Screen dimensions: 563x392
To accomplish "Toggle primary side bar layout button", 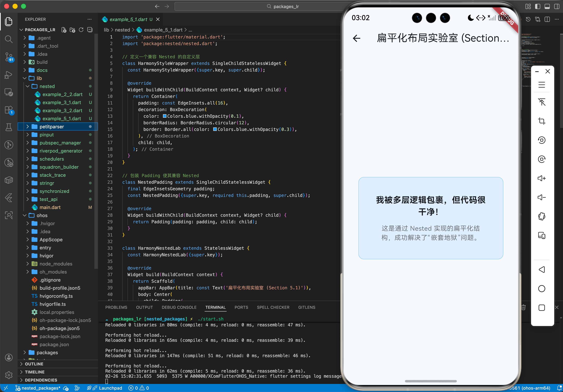I will pyautogui.click(x=537, y=6).
